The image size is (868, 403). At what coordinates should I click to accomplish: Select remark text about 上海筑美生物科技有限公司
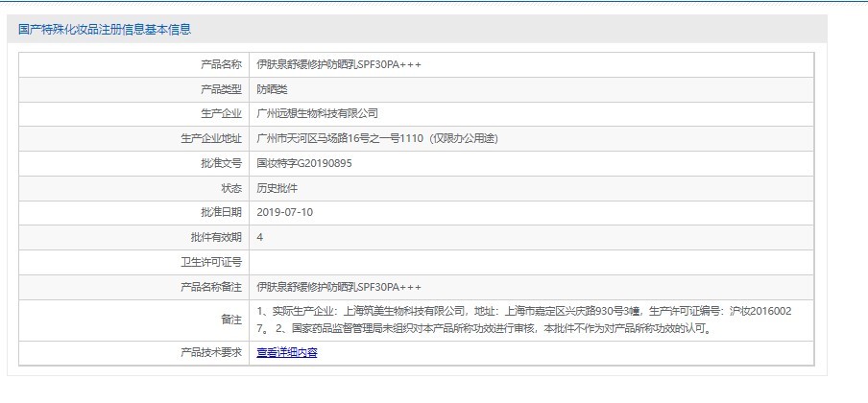524,312
